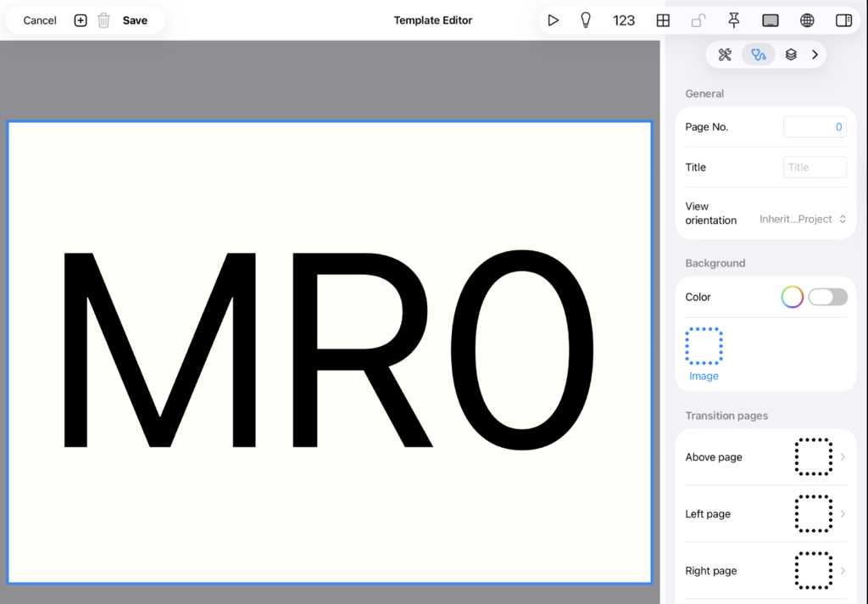The height and width of the screenshot is (604, 868).
Task: Expand the Above page chevron
Action: click(843, 457)
